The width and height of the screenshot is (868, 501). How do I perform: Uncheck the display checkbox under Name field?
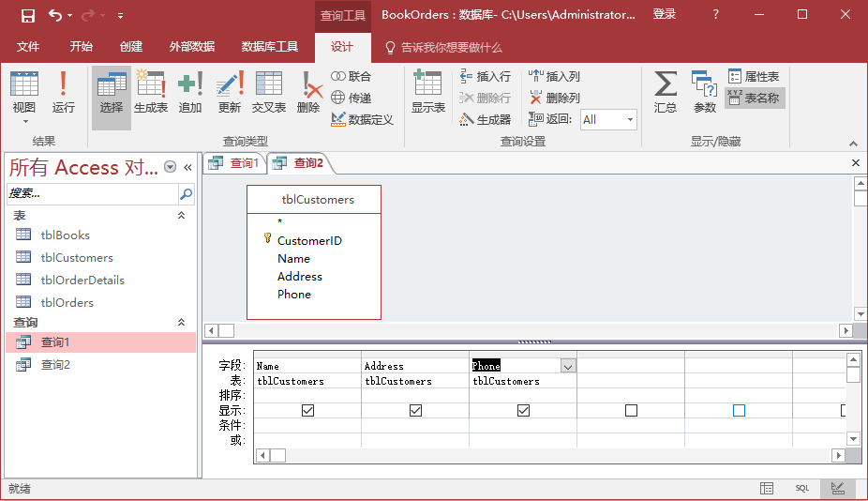pos(307,411)
